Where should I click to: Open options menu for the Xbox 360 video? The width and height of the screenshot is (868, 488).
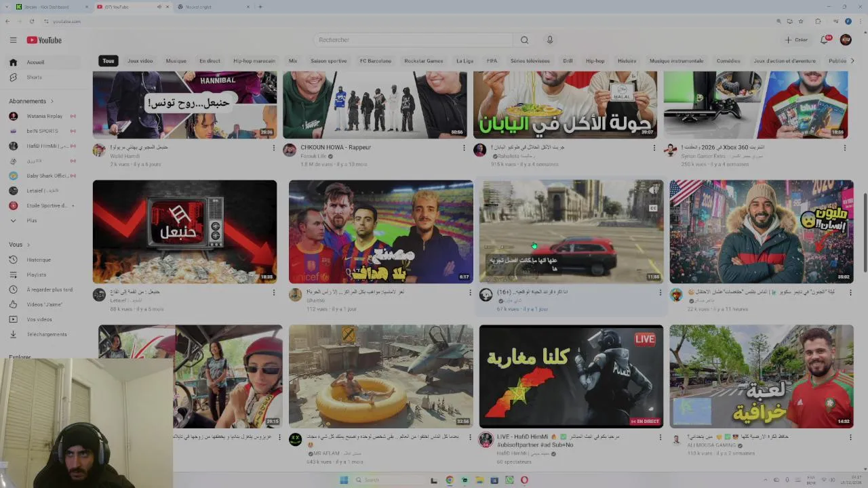pos(845,148)
